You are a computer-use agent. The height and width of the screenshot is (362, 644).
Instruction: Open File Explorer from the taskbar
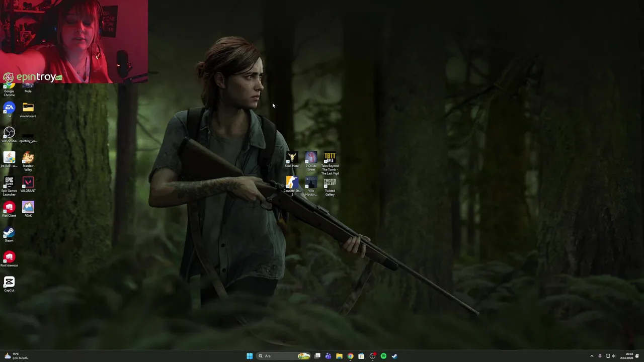(339, 356)
